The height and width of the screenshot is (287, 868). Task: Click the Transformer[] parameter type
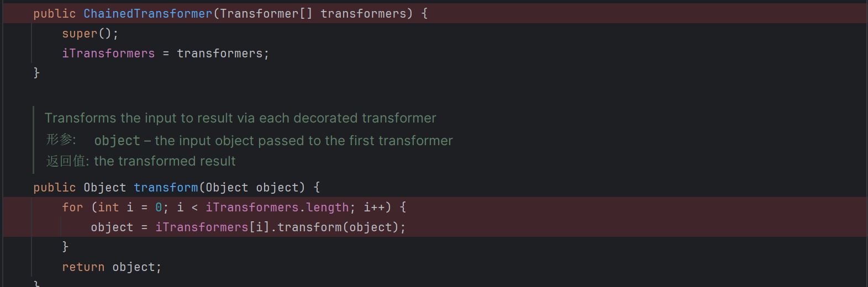pyautogui.click(x=266, y=13)
